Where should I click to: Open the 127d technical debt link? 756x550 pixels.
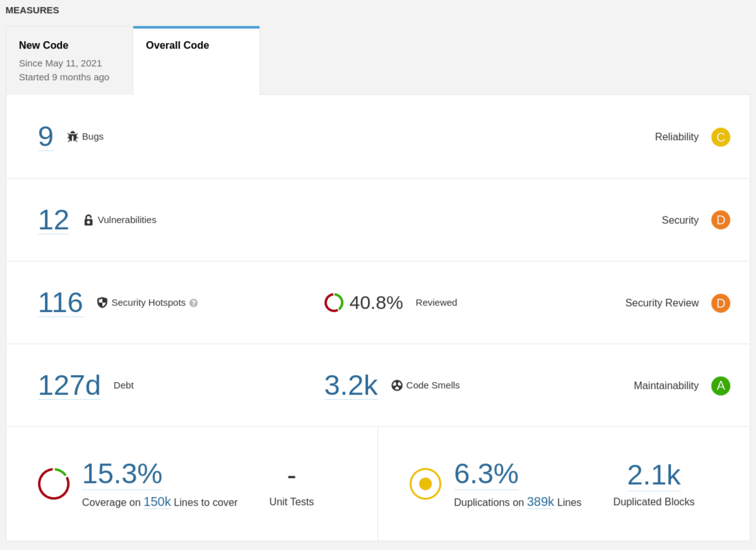[x=69, y=385]
